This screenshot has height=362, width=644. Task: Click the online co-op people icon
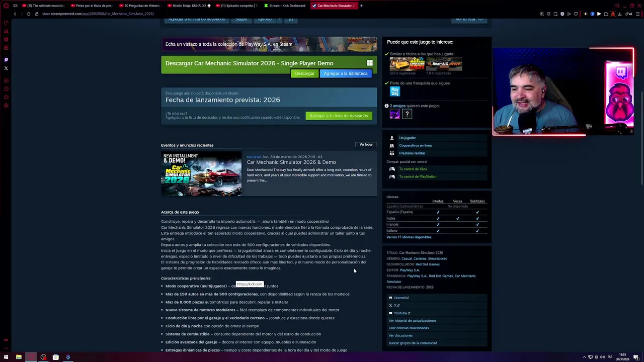coord(392,145)
